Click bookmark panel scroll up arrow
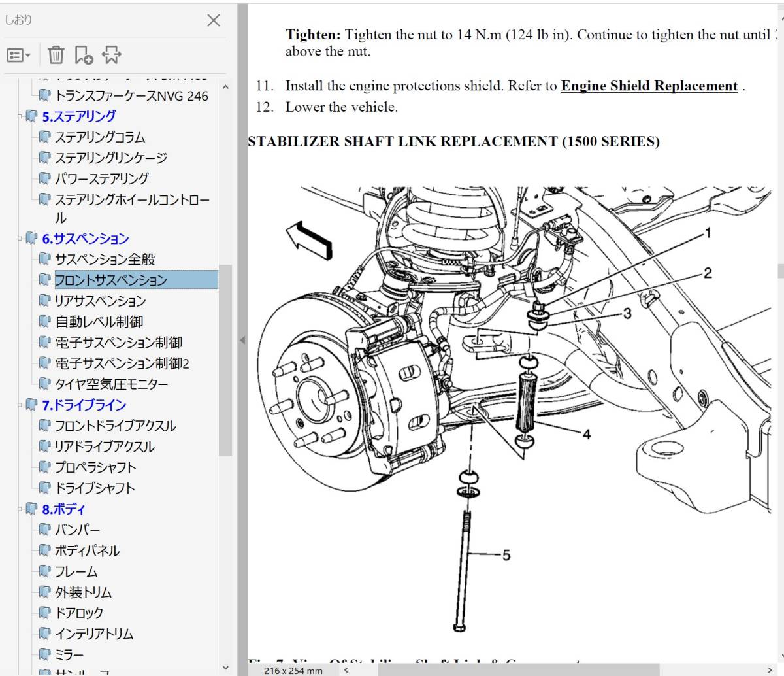The width and height of the screenshot is (784, 676). [x=225, y=87]
